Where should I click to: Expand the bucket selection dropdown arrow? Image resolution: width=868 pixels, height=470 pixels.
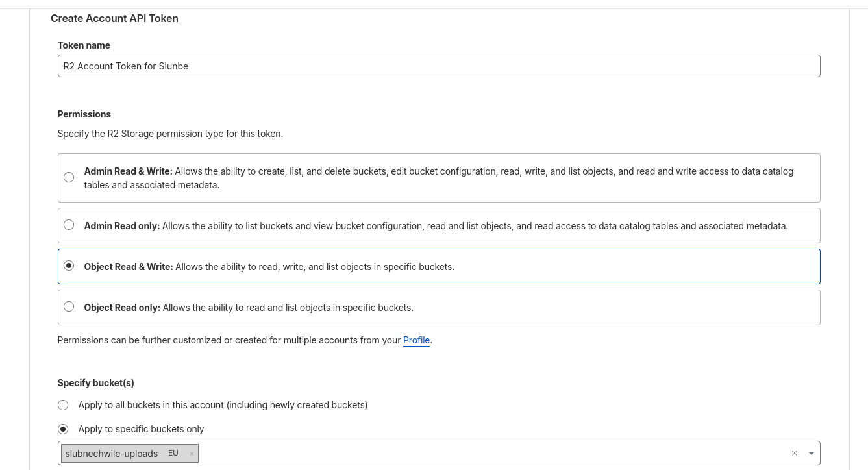[811, 453]
